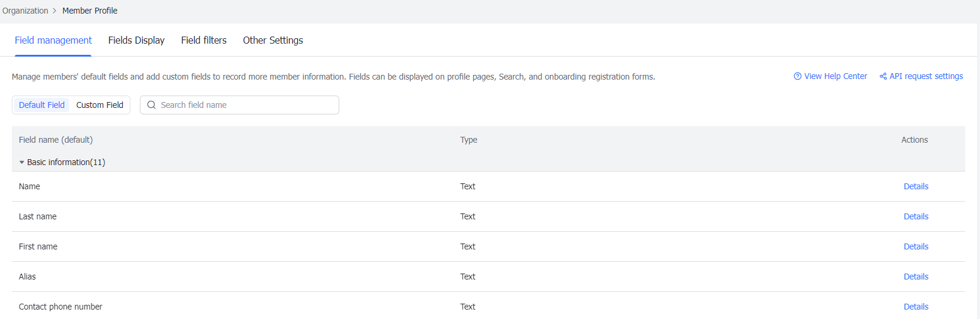Image resolution: width=980 pixels, height=319 pixels.
Task: Open Details for the Alias field
Action: tap(916, 277)
